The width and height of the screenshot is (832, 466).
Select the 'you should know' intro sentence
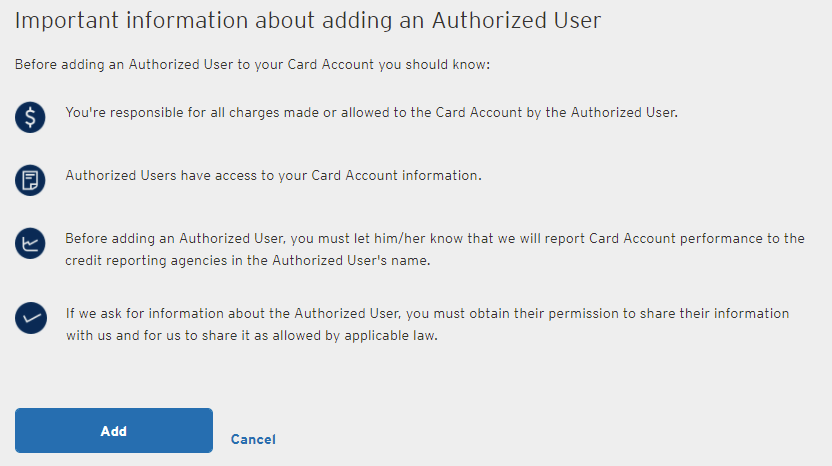tap(252, 65)
